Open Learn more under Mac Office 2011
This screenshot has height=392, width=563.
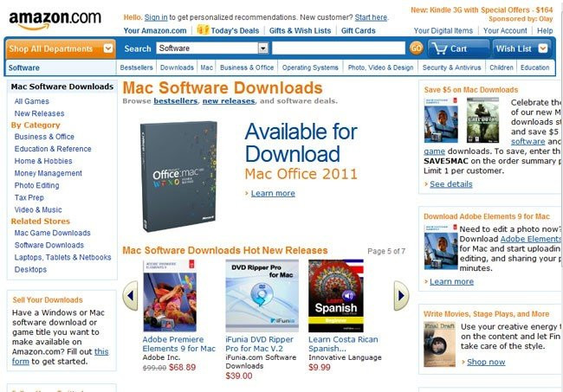(273, 193)
